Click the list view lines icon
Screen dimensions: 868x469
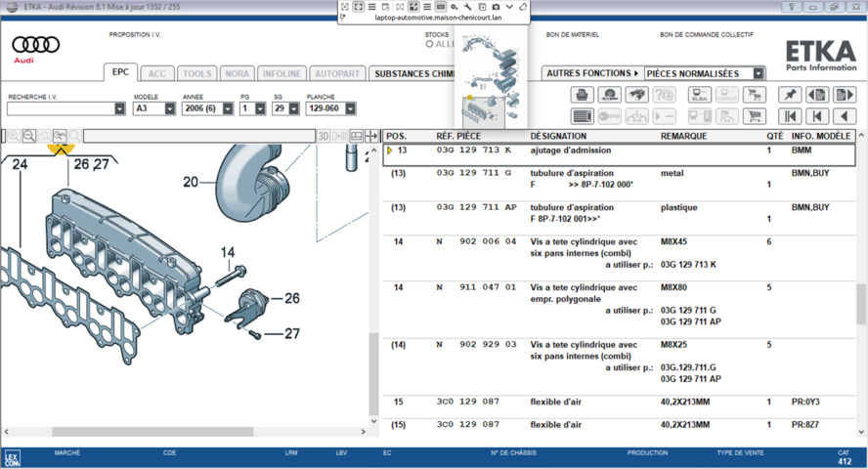tap(582, 116)
